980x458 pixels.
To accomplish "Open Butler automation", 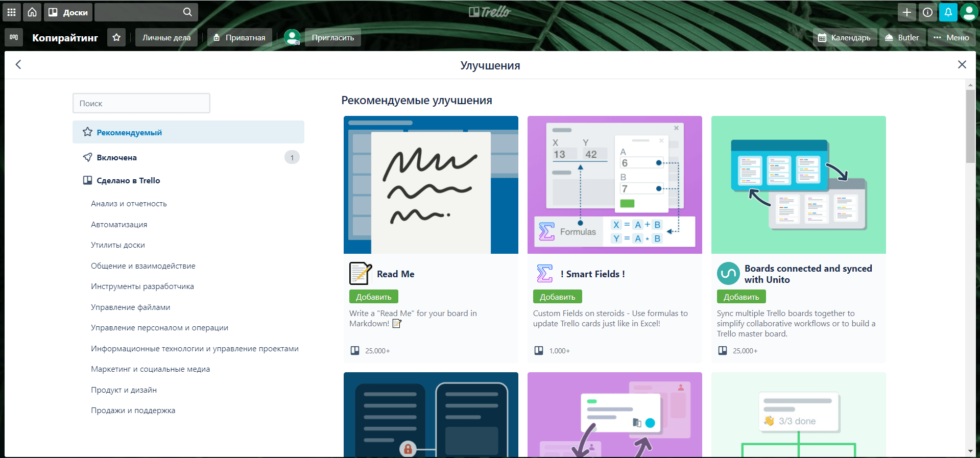I will [x=902, y=37].
